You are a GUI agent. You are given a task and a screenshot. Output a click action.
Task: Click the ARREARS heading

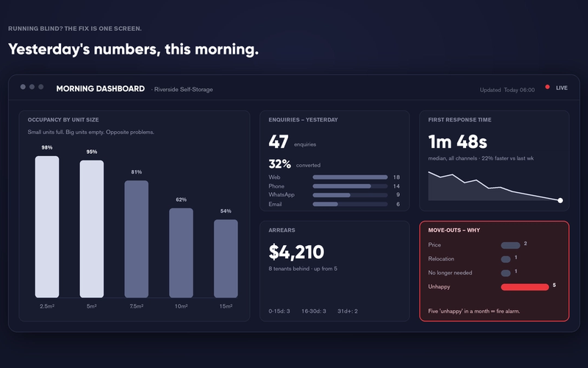pos(282,230)
